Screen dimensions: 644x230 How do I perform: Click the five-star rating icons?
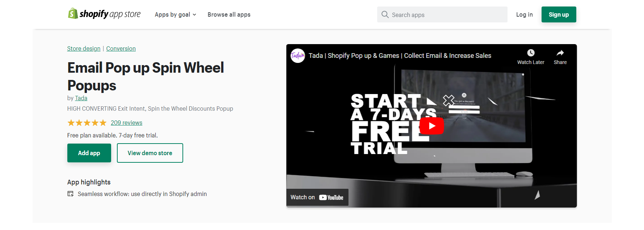tap(87, 123)
